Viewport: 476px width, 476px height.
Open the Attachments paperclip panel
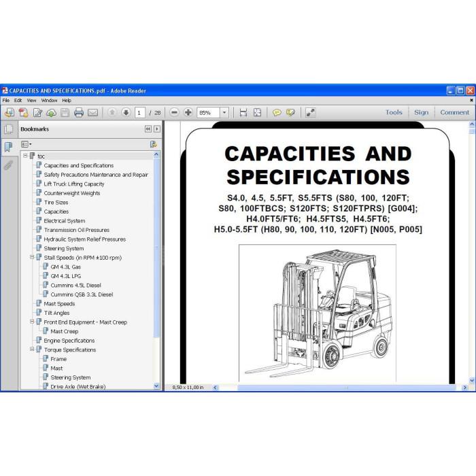(x=8, y=165)
